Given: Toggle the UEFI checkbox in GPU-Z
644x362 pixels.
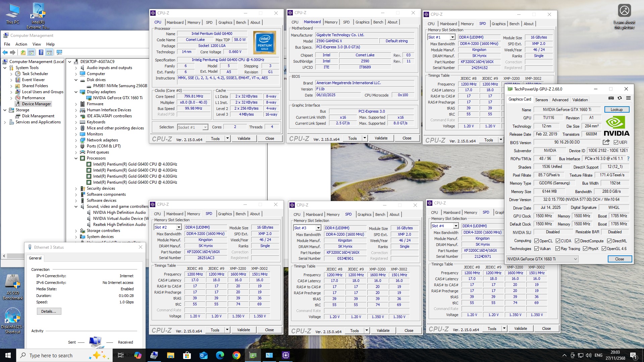Looking at the screenshot, I should pyautogui.click(x=616, y=142).
